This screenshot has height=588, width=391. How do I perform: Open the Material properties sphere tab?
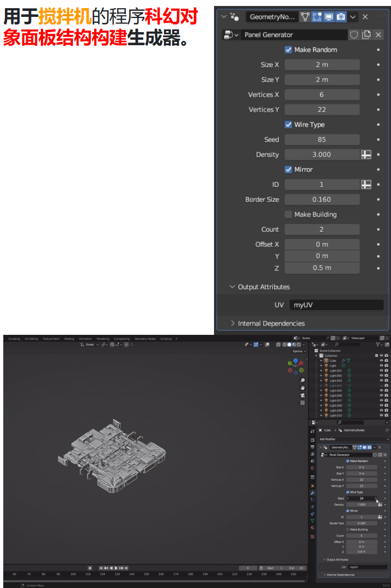(x=312, y=528)
